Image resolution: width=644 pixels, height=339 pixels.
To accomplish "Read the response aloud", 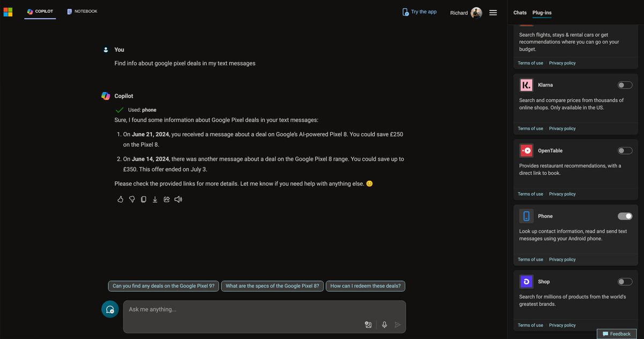I will 178,199.
